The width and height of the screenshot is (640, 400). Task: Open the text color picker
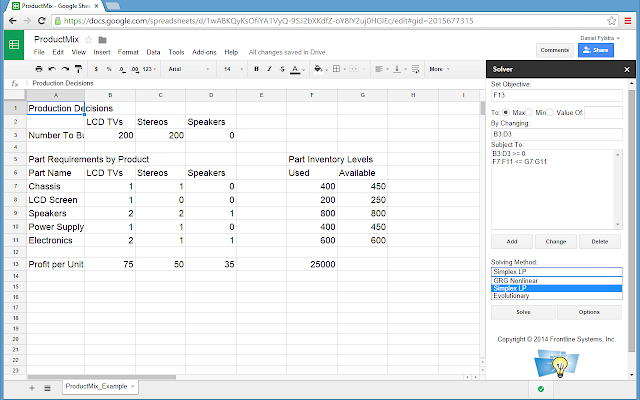point(296,69)
